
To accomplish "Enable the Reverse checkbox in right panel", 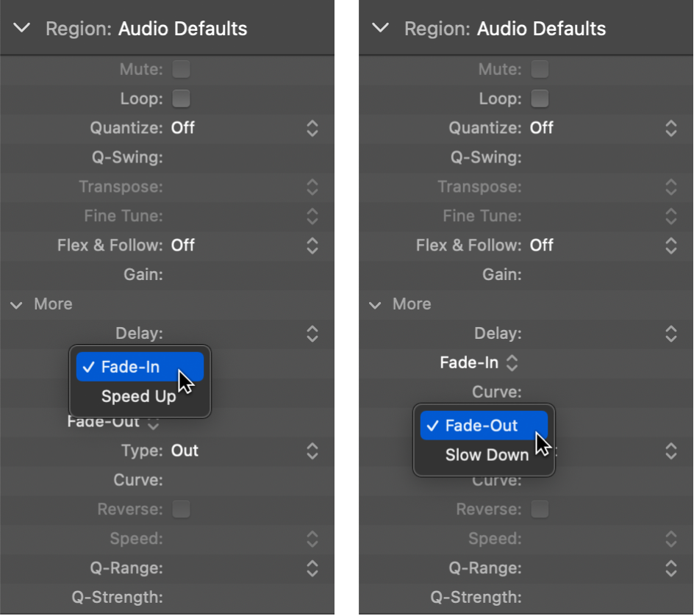I will point(539,509).
